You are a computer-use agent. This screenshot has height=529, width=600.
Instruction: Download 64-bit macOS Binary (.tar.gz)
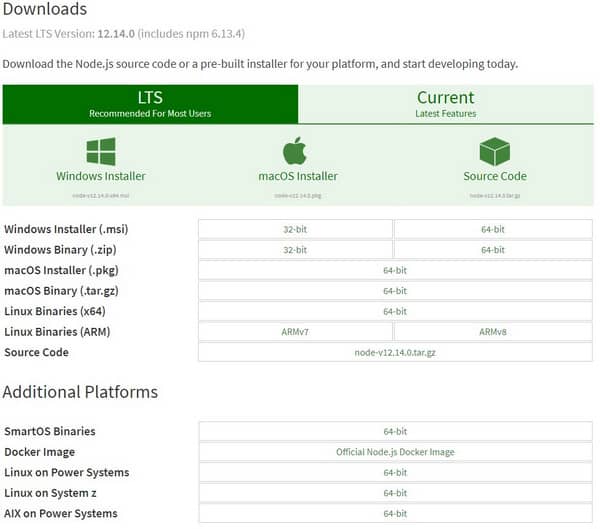(395, 291)
